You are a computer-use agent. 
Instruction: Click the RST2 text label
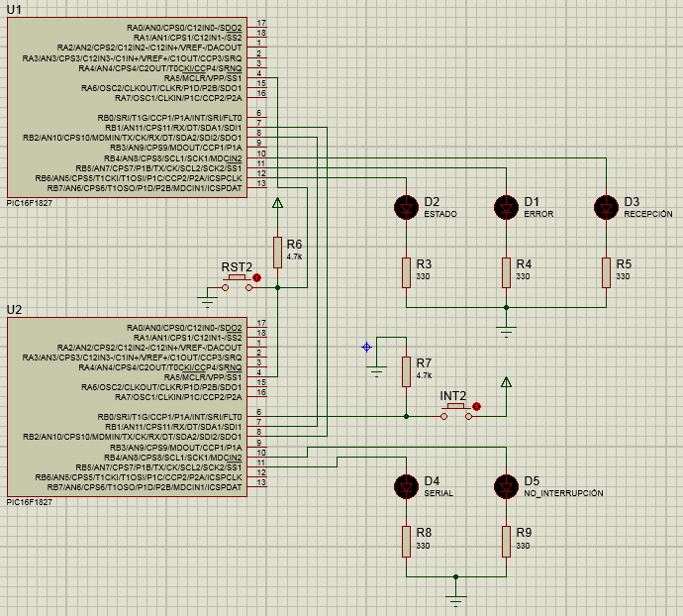[237, 266]
